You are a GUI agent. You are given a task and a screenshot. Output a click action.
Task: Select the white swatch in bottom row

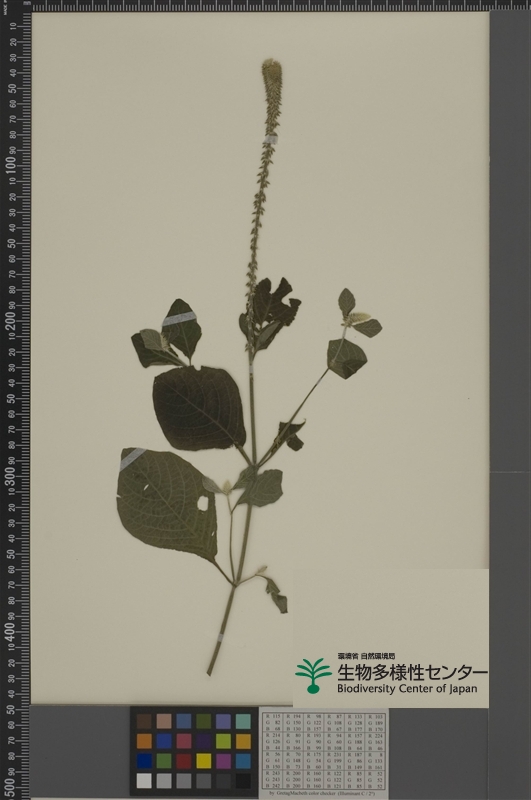click(144, 781)
